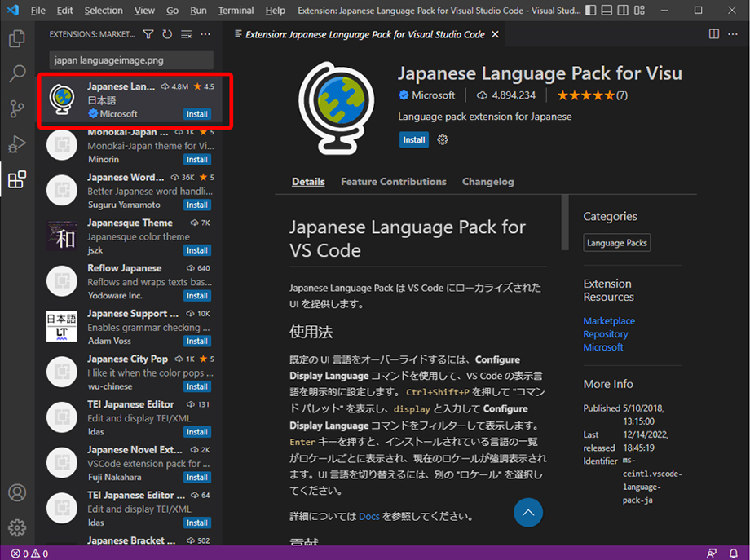
Task: Click the Microsoft publisher name in header
Action: pos(433,95)
